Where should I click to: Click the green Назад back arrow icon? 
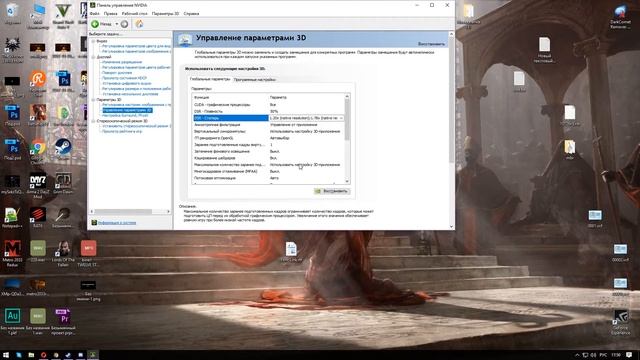[x=95, y=24]
